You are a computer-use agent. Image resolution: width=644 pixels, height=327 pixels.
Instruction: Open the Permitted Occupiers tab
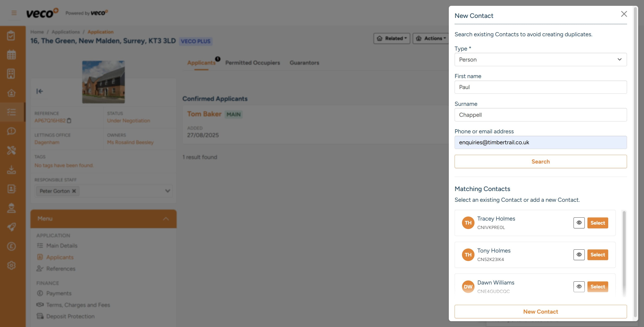pyautogui.click(x=253, y=63)
